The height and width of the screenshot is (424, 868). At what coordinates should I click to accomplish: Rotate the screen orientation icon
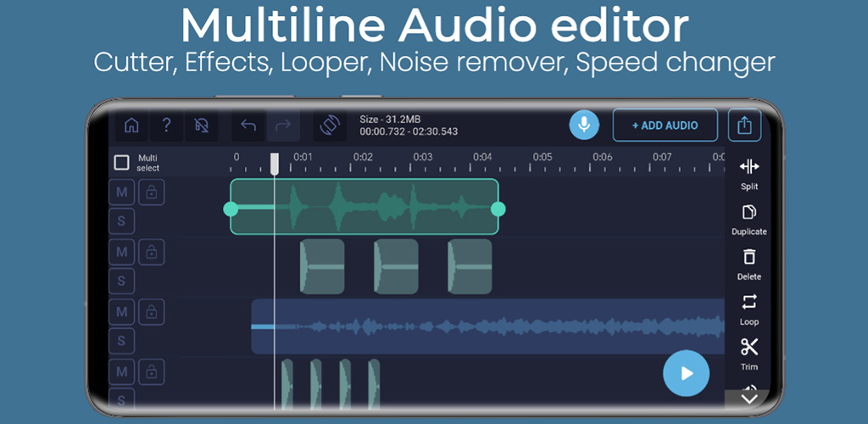pyautogui.click(x=330, y=126)
